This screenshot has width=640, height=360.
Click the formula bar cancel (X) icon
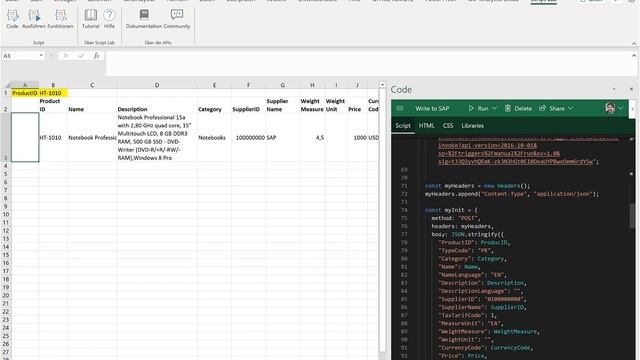(x=65, y=56)
